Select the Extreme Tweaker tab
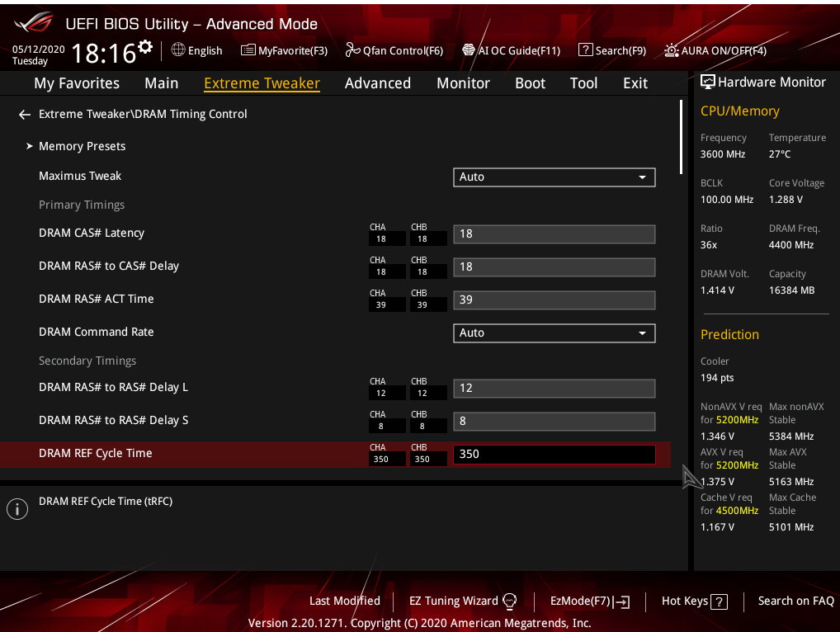840x632 pixels. (x=262, y=83)
